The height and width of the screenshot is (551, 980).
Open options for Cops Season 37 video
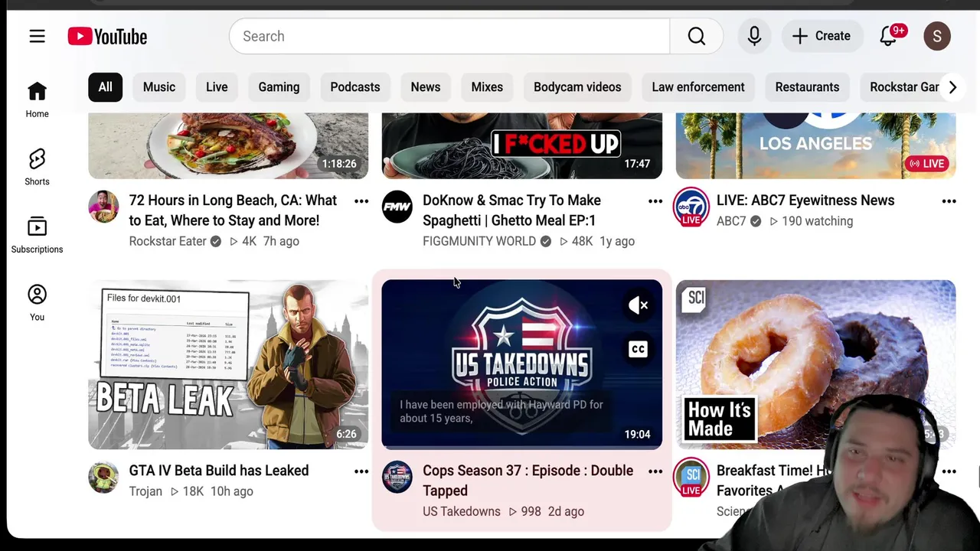click(655, 471)
